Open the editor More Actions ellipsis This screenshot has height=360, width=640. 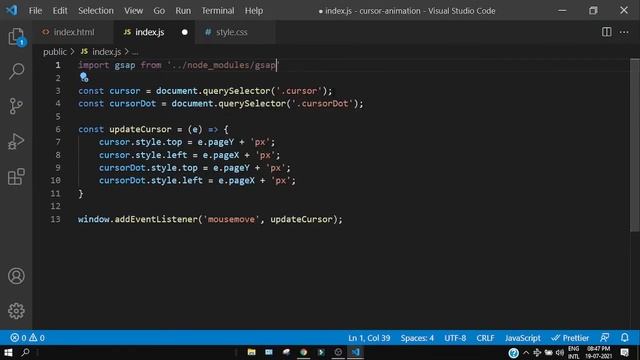[x=624, y=32]
